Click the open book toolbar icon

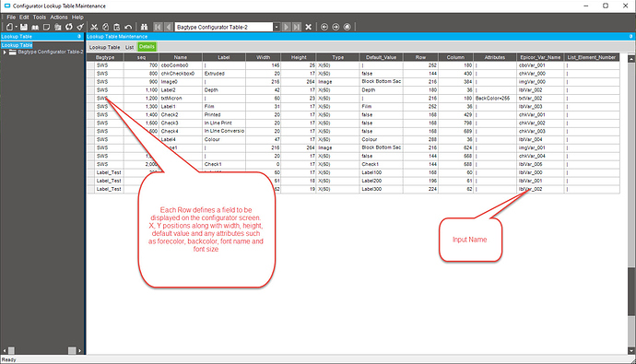point(35,27)
